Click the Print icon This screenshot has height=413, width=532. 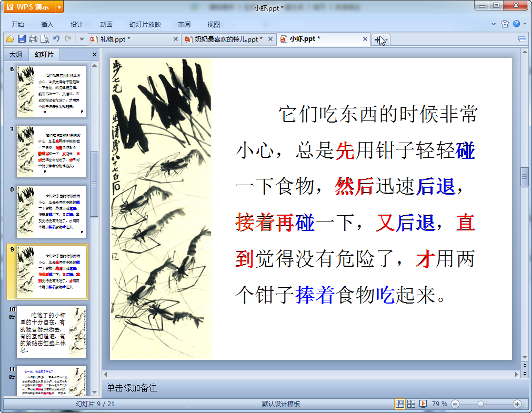coord(33,39)
